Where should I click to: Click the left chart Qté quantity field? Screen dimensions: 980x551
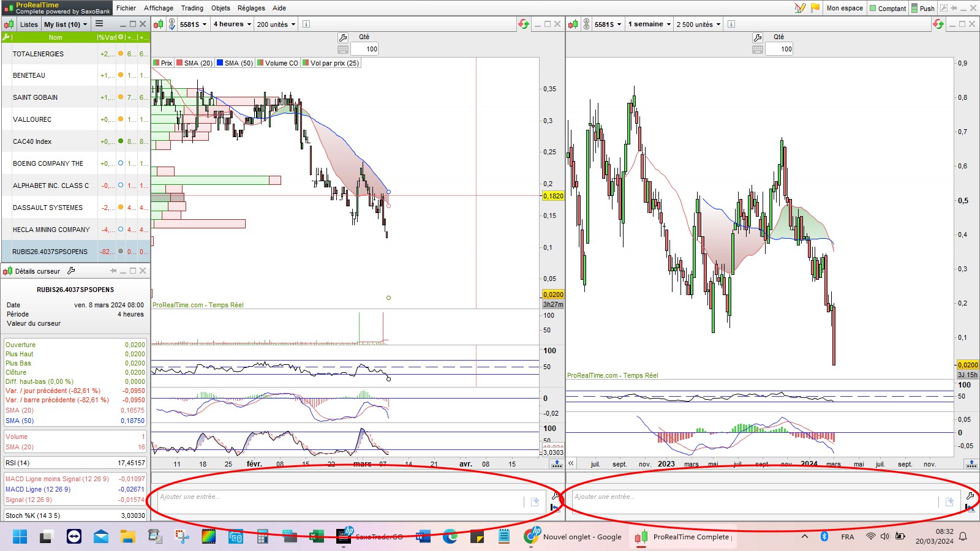point(364,49)
